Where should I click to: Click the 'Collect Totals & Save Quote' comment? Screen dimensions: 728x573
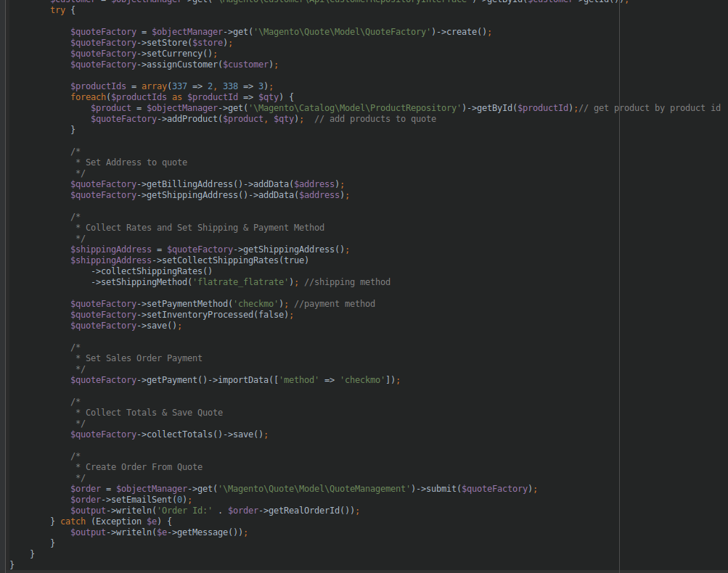pos(154,413)
